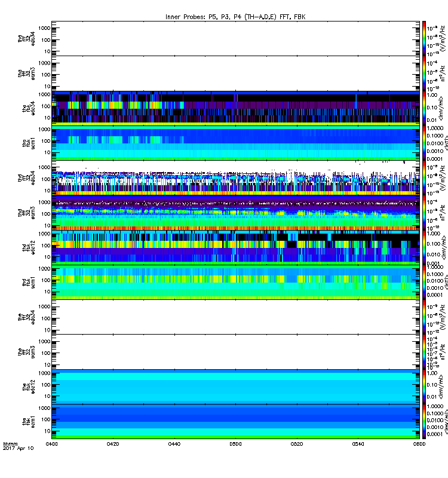Click the empty the fff 32 scm3 panel
Image resolution: width=448 pixels, height=478 pixels.
click(x=235, y=352)
